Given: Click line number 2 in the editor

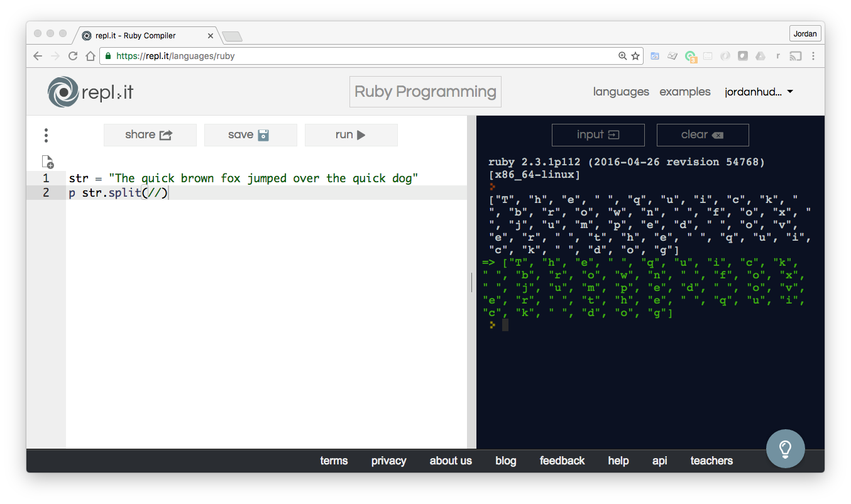Looking at the screenshot, I should point(46,193).
